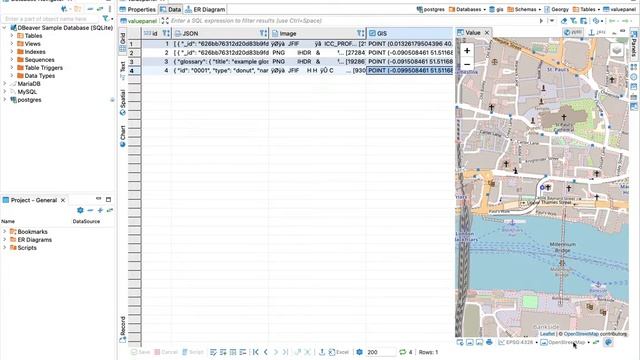The image size is (640, 360).
Task: Toggle Record mode at the bottom left
Action: (123, 329)
